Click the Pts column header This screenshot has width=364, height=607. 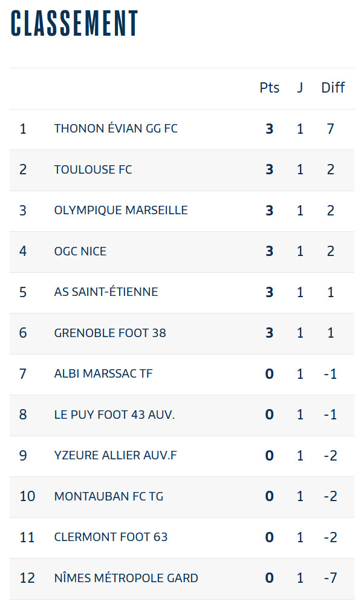pos(269,88)
